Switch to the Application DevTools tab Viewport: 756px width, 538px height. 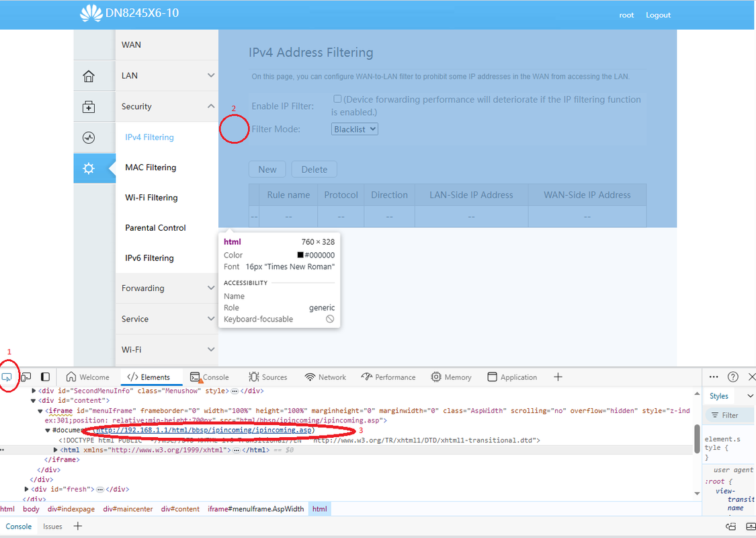tap(512, 377)
